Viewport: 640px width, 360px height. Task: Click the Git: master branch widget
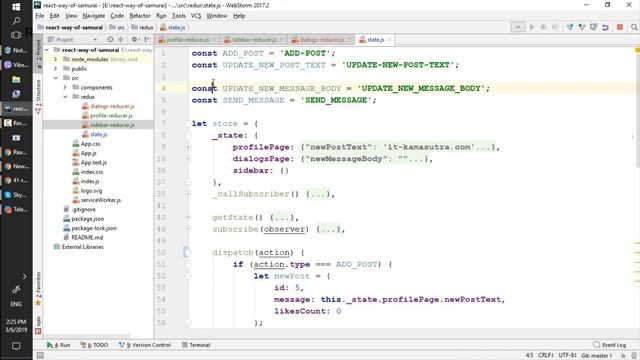coord(596,356)
